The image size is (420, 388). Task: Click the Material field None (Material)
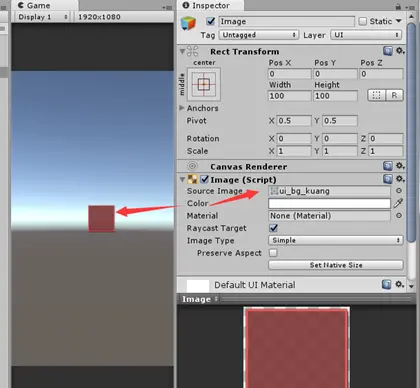329,216
